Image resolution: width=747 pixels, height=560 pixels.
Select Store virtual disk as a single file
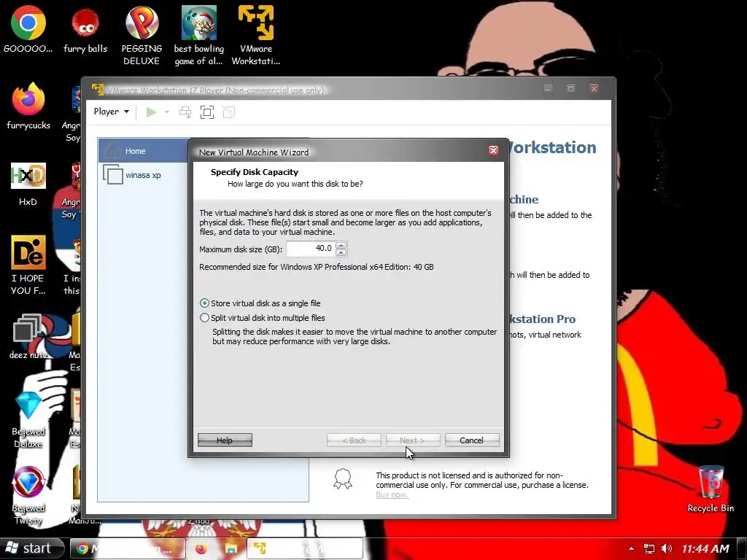[260, 303]
